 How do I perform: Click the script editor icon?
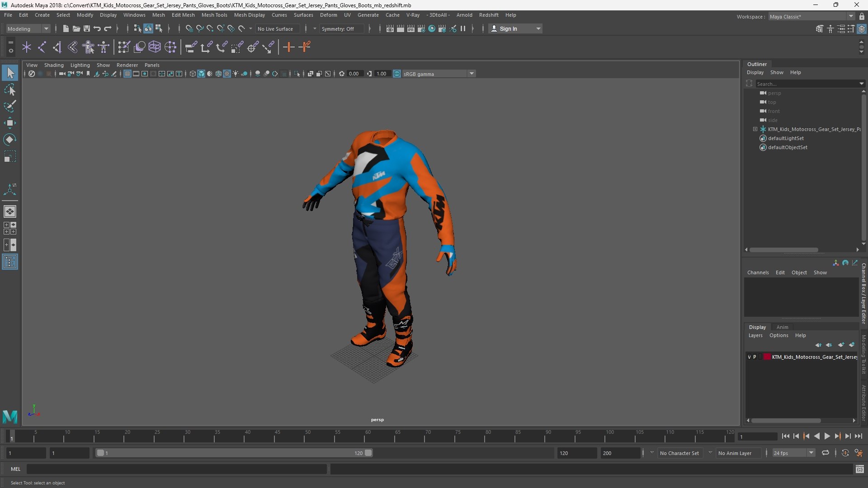(860, 469)
